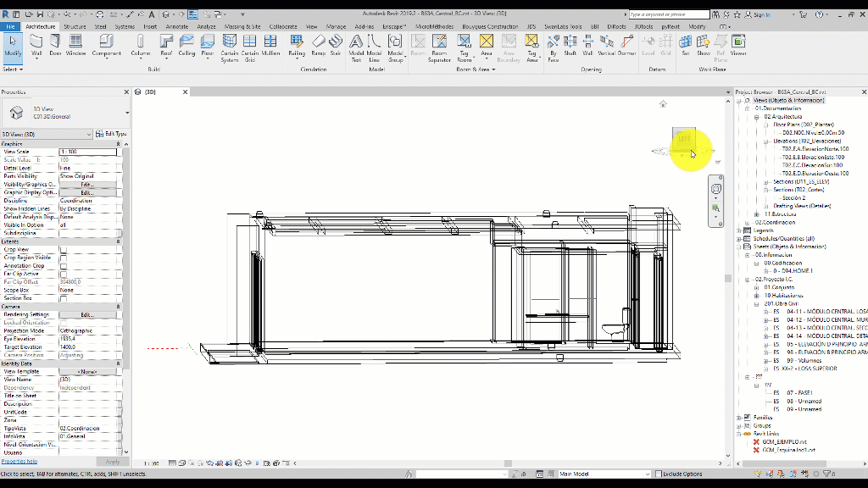
Task: Select the Shaft opening tool
Action: tap(570, 46)
